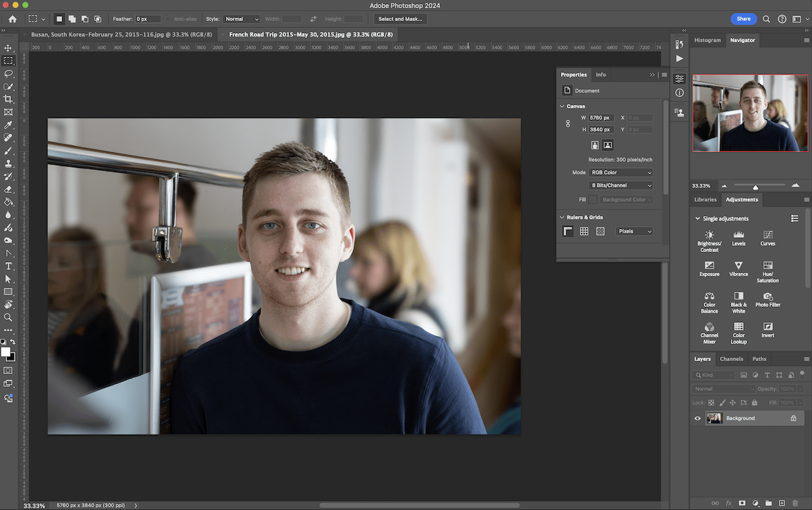Switch to the Channels tab
812x510 pixels.
click(731, 358)
